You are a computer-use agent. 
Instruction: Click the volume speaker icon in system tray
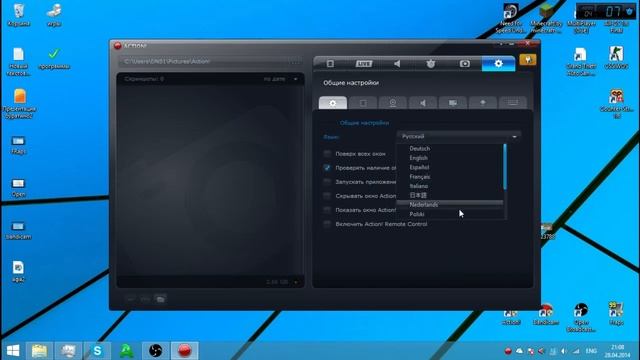564,351
